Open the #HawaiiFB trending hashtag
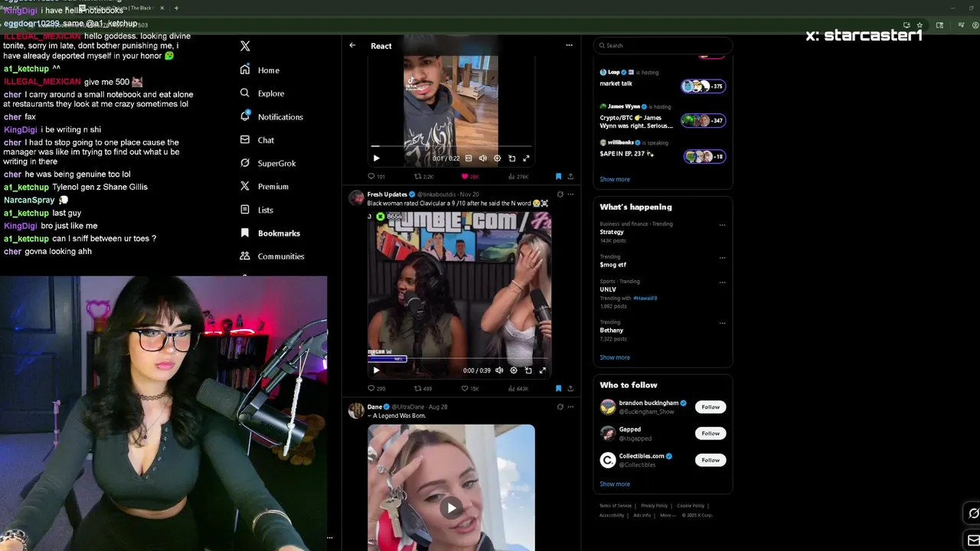The width and height of the screenshot is (980, 551). tap(645, 298)
